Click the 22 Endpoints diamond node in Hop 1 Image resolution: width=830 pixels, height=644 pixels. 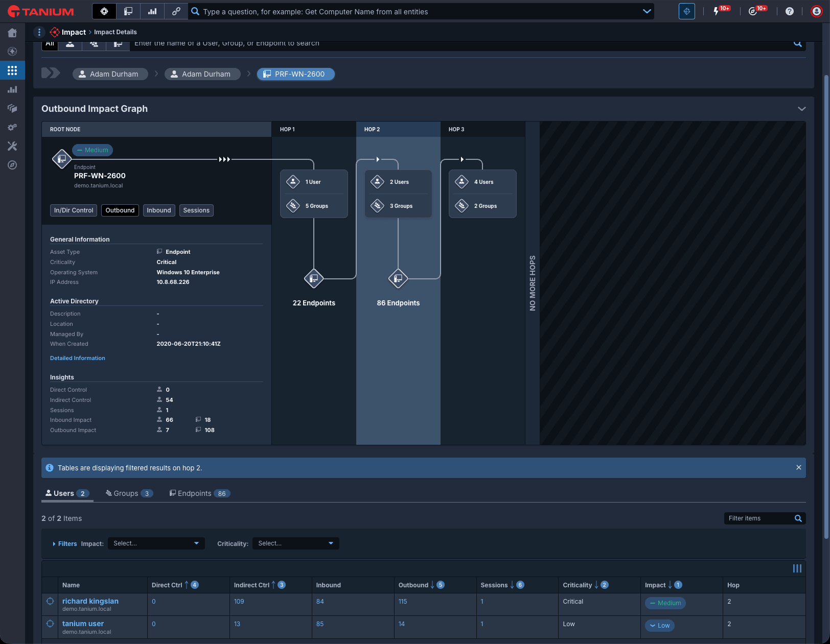pyautogui.click(x=314, y=278)
